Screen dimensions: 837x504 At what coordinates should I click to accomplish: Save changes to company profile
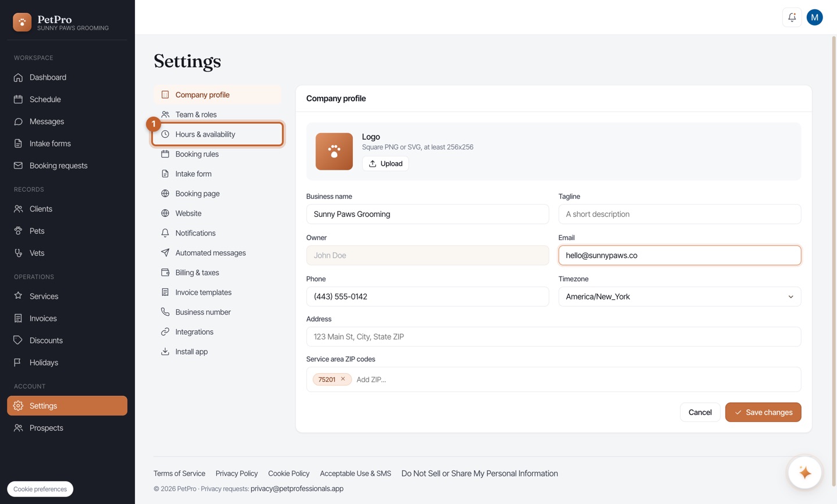coord(763,412)
